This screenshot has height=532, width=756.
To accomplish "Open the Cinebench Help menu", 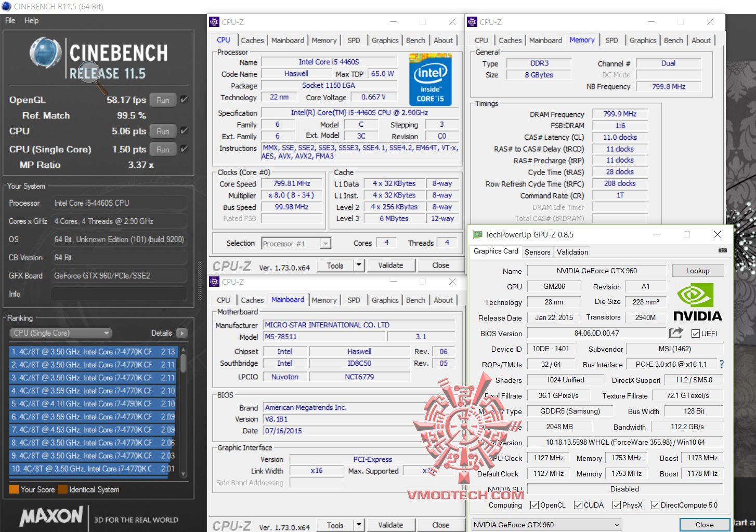I will (31, 20).
